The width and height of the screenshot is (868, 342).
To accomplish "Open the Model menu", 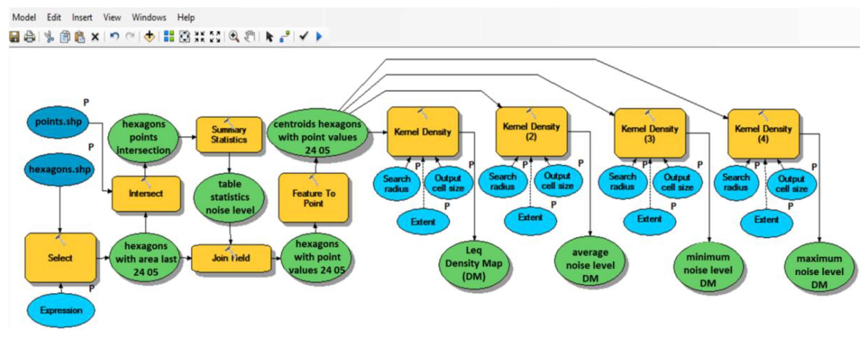I will [x=24, y=17].
